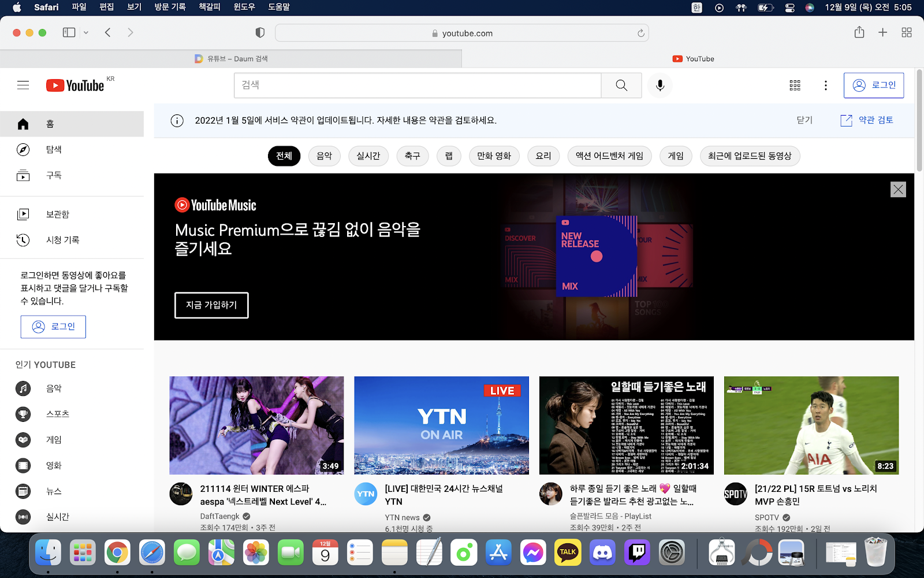Screen dimensions: 924x578
Task: Open the 파일 menu
Action: 79,8
